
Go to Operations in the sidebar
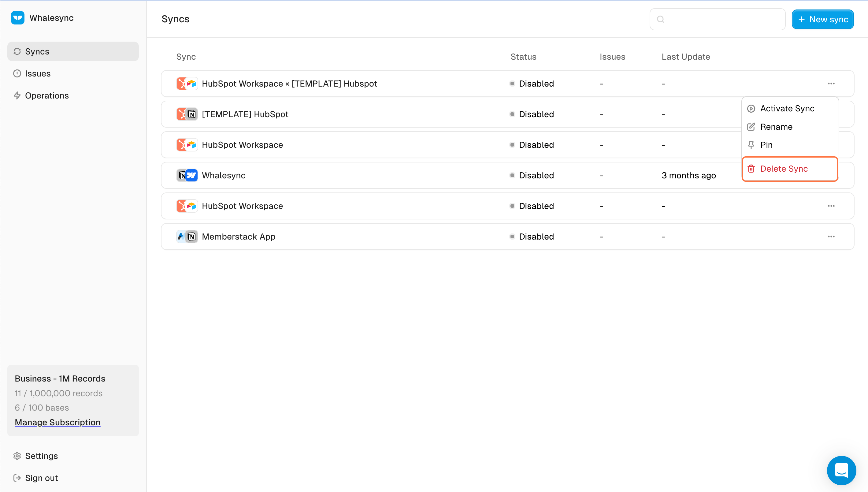point(46,96)
